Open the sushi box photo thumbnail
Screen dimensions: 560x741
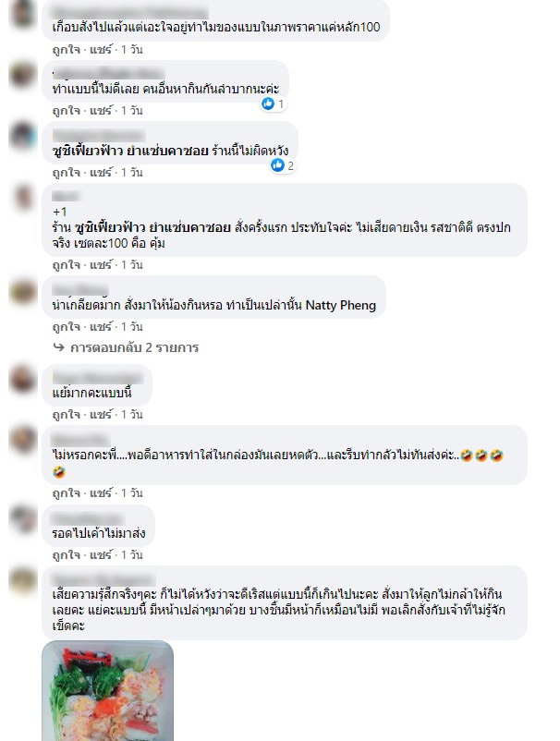click(108, 691)
